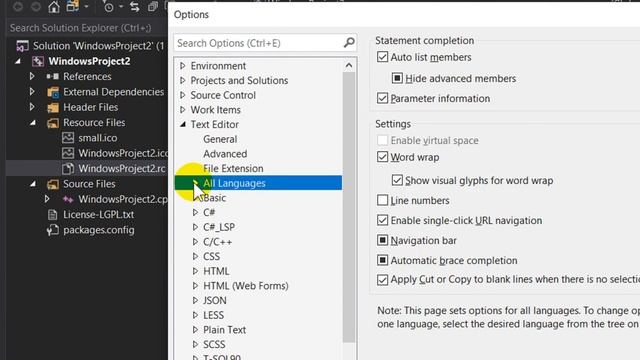Click the Resource Files folder icon
640x360 pixels.
[x=53, y=123]
